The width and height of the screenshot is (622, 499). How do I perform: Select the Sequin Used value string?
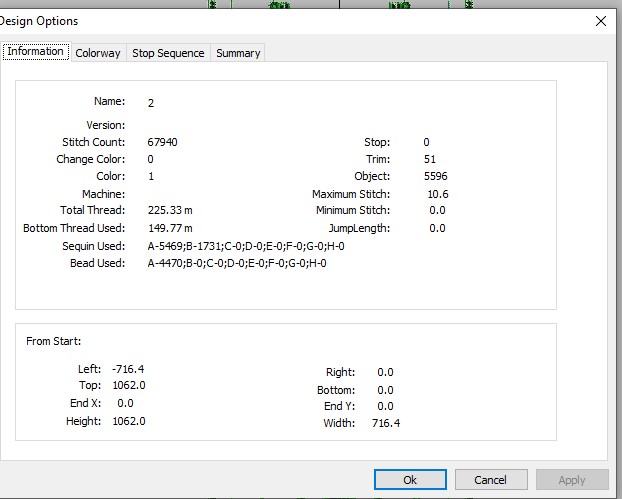point(246,246)
